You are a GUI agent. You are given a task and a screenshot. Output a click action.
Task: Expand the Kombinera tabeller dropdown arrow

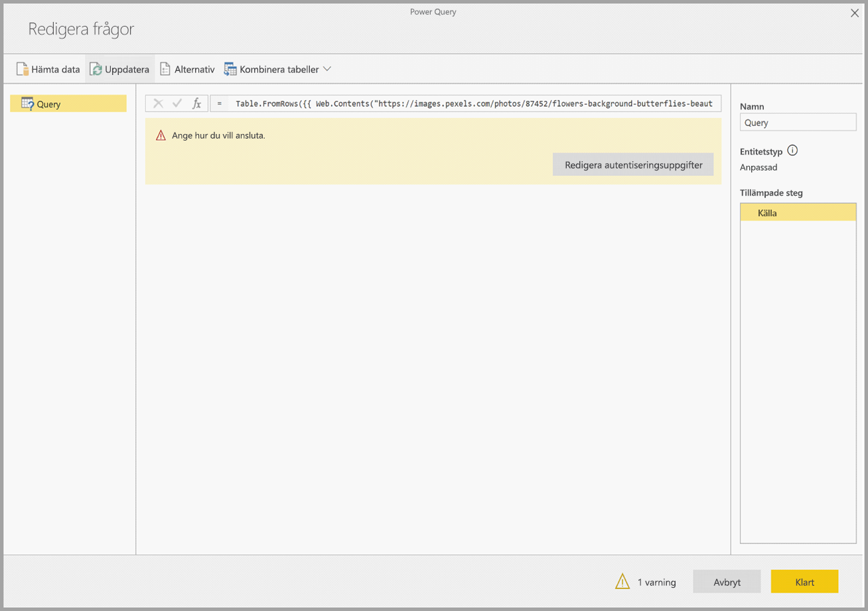pos(327,69)
